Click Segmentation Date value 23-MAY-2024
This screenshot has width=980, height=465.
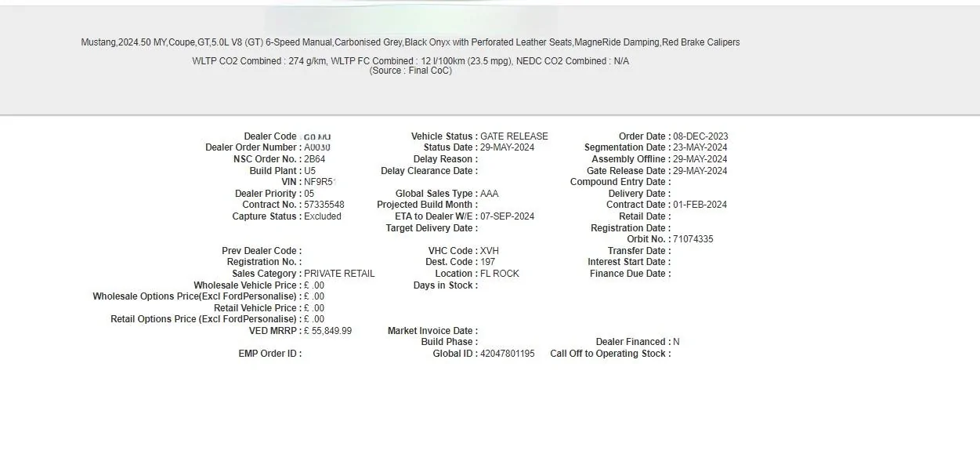700,147
